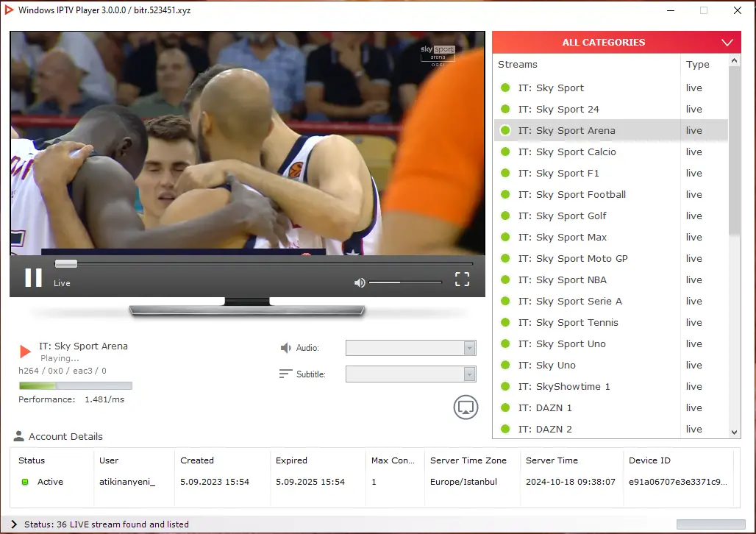Click the codec info h264 / 0x0 / eac3
Screen dimensions: 756x534
[63, 371]
